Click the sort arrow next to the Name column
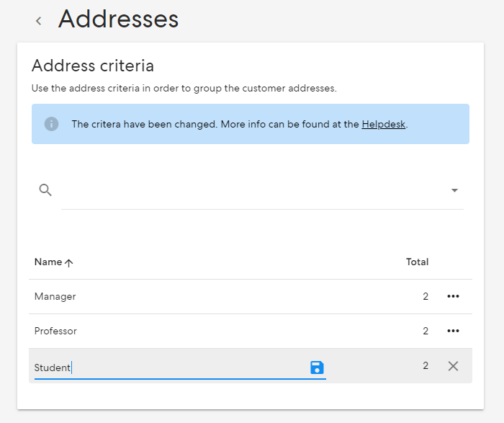Screen dimensions: 504x423 pos(69,263)
